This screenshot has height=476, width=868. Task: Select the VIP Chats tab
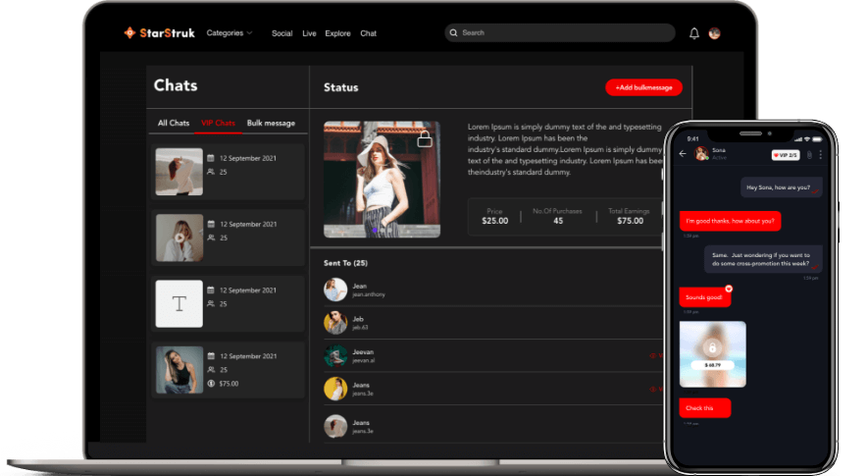[218, 123]
